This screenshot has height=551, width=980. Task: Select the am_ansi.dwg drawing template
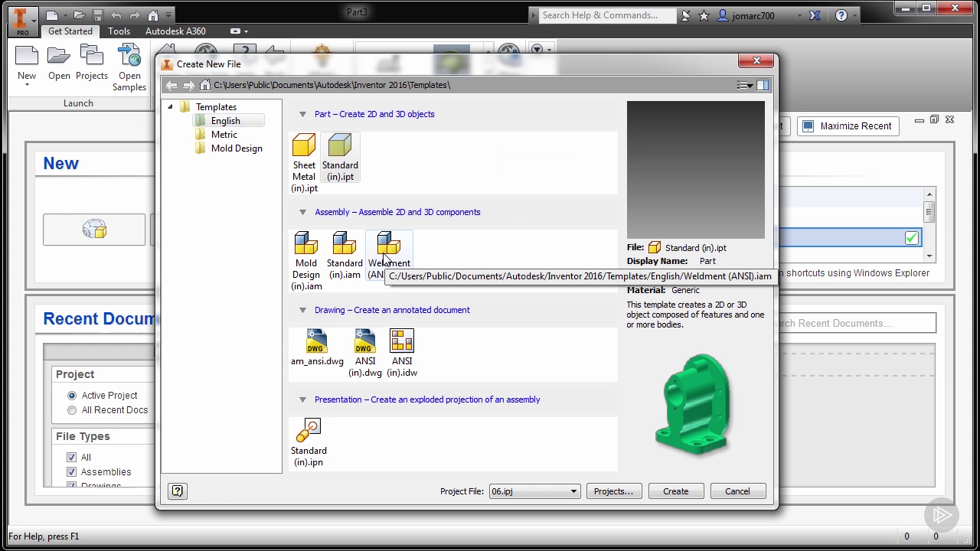(x=317, y=347)
